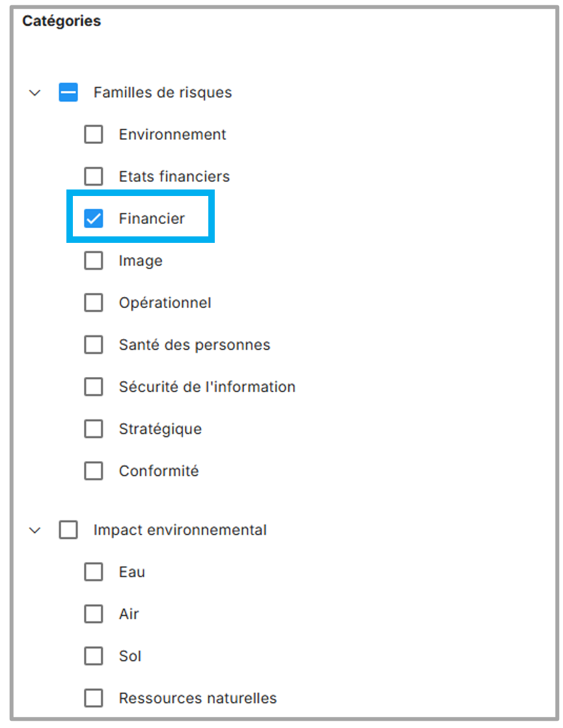Enable the Etats financiers checkbox
The width and height of the screenshot is (563, 728).
(94, 176)
